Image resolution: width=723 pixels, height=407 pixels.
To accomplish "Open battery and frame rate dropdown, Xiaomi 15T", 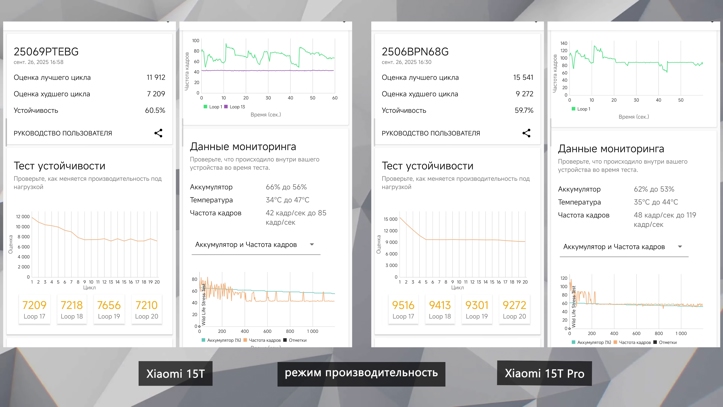I will [x=255, y=245].
